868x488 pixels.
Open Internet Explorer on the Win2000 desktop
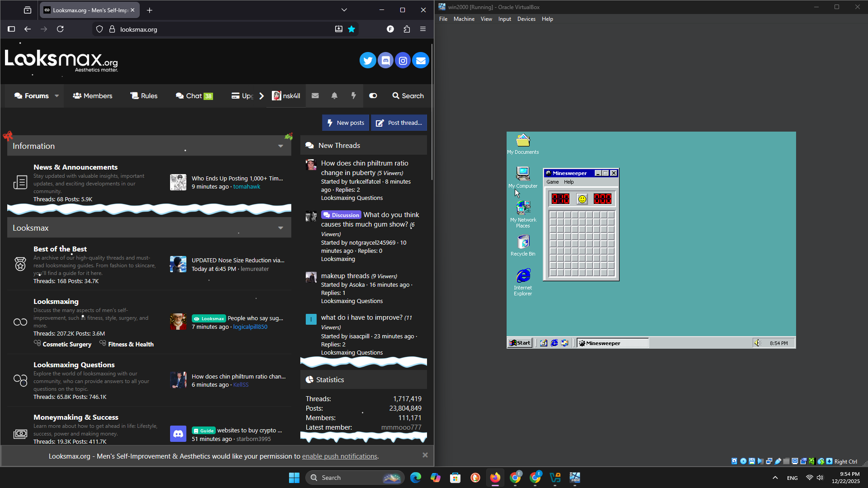coord(523,276)
